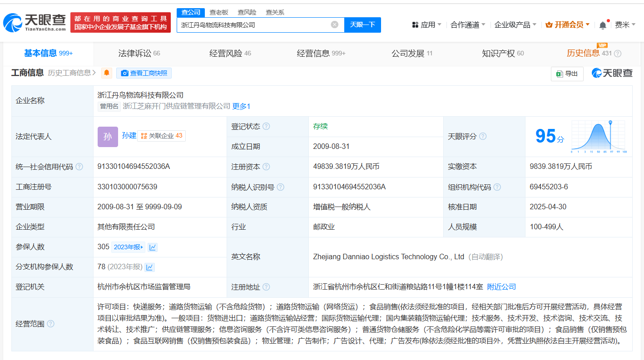Switch to the 法律诉讼 tab
644x360 pixels.
click(139, 54)
